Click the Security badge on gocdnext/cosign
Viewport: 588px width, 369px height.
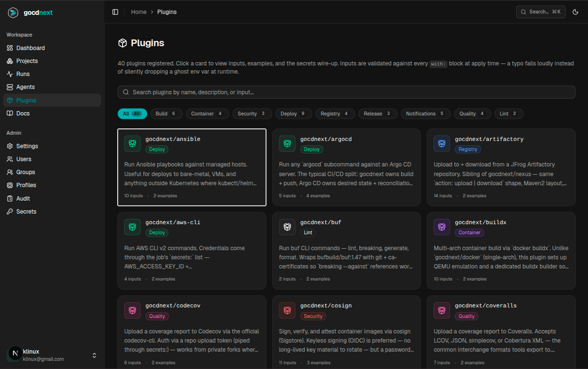tap(313, 317)
